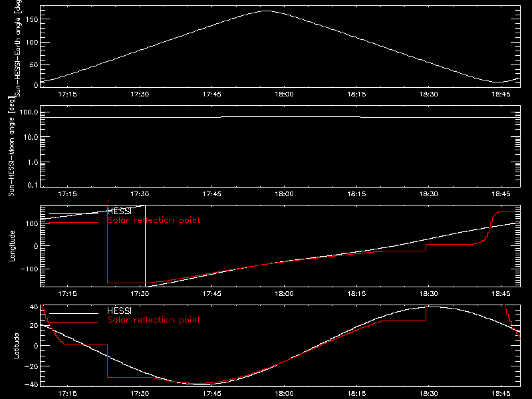Select 18:30 on the Earth angle time axis
This screenshot has height=399, width=532.
[428, 94]
